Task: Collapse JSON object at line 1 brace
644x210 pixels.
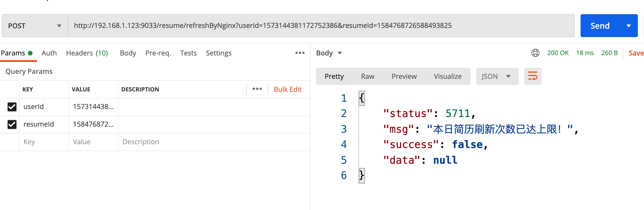Action: click(x=362, y=98)
